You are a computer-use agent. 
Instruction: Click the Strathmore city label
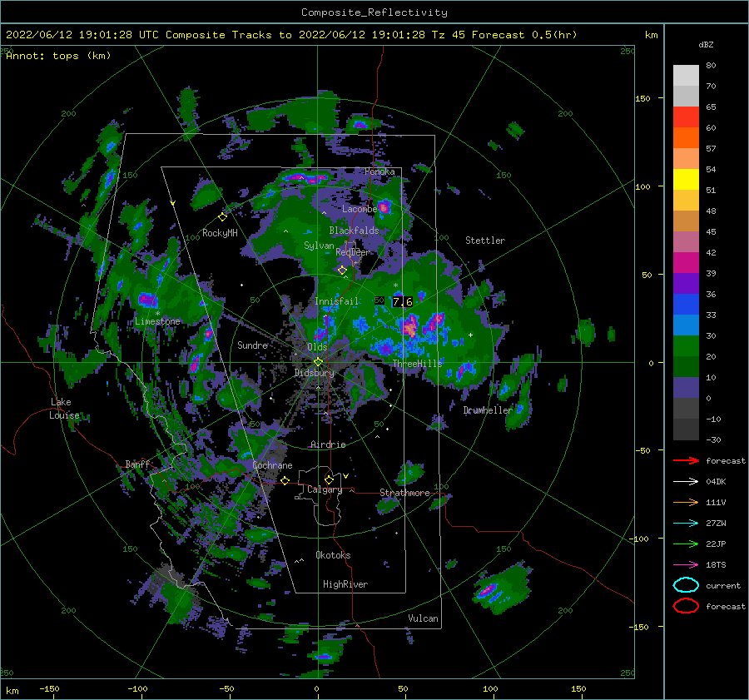coord(404,493)
